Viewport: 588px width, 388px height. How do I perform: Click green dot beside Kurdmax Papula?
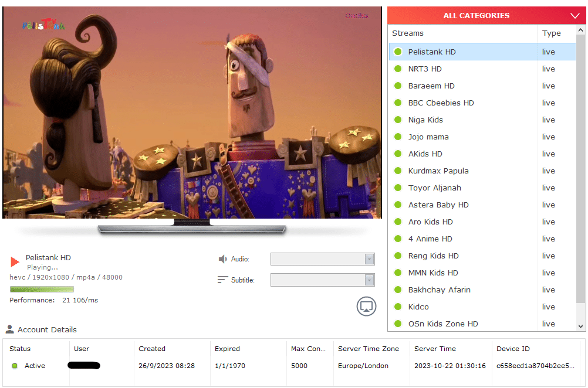click(398, 171)
